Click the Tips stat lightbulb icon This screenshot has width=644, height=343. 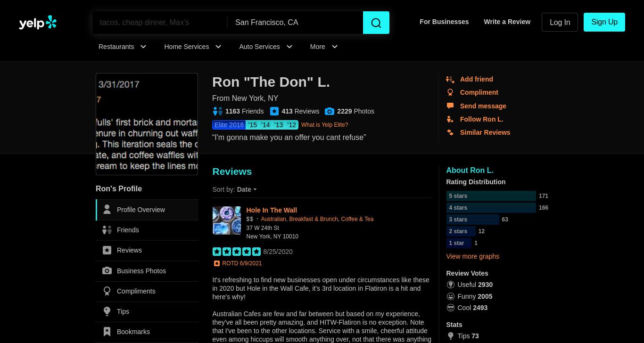click(x=451, y=336)
